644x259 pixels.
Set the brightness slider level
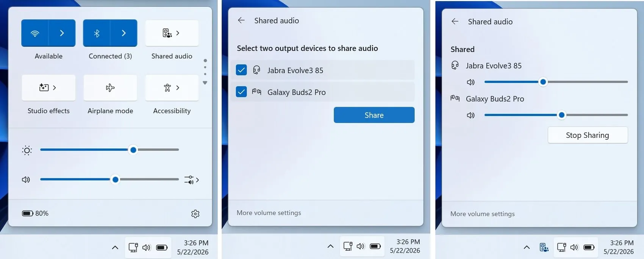[x=109, y=150]
